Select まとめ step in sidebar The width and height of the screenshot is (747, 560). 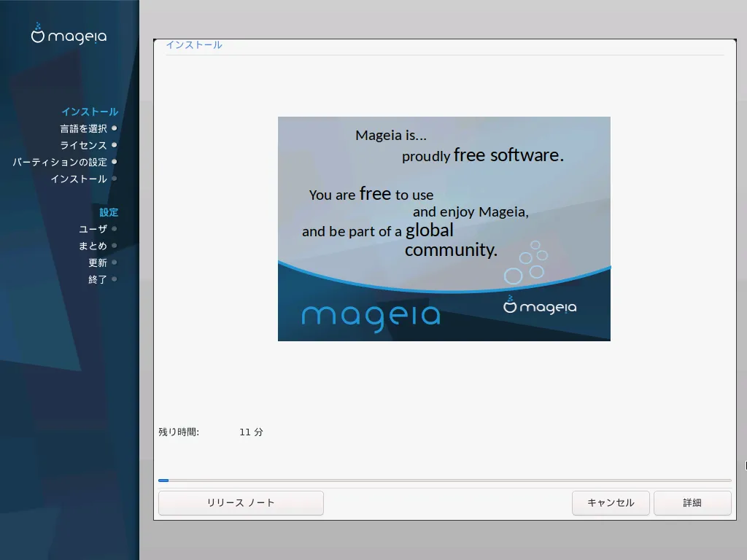point(93,246)
